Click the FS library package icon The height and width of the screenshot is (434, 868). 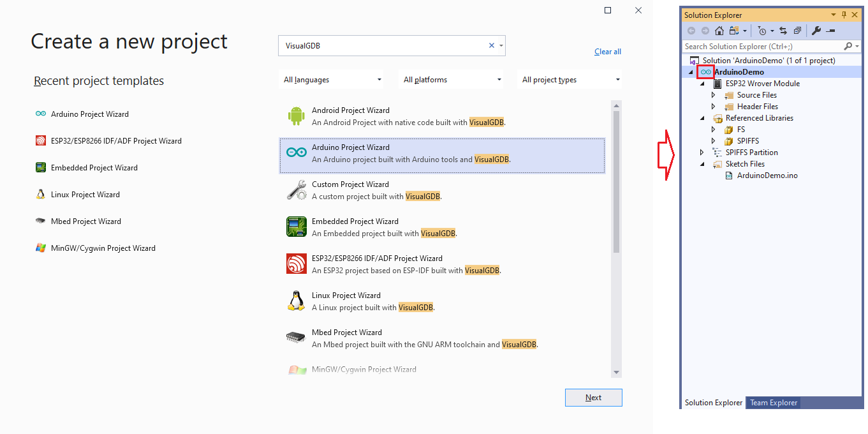[729, 130]
